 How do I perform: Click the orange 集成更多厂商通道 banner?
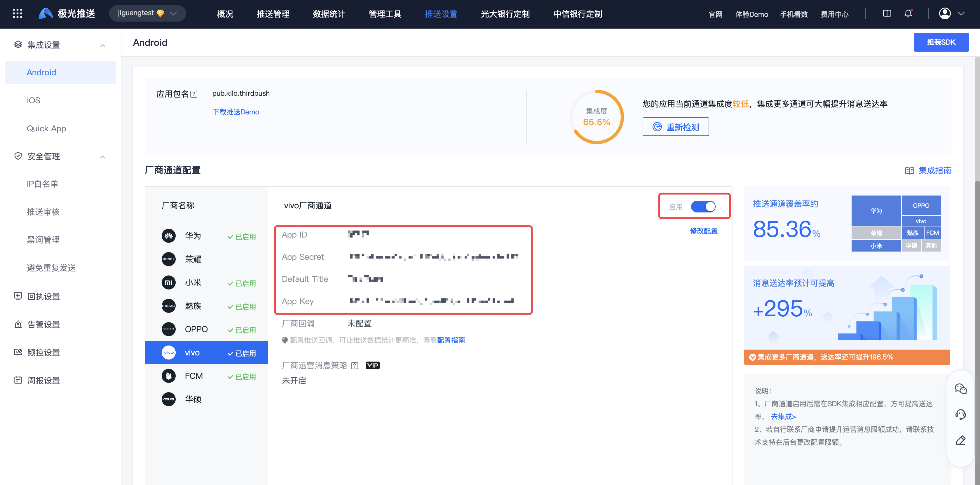point(847,357)
